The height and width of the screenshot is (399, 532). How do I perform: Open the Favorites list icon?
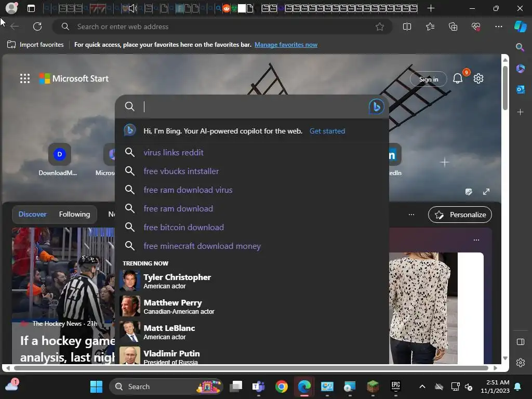pos(430,26)
